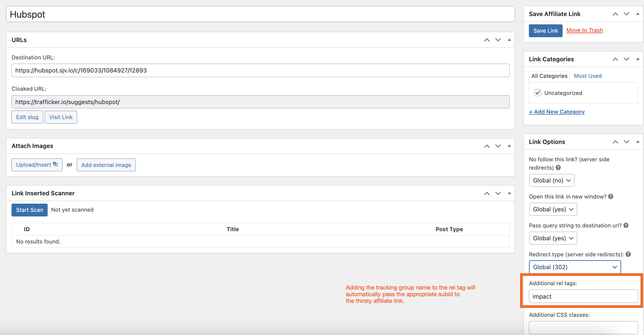Viewport: 644px width, 335px height.
Task: Open the new window dropdown
Action: (553, 209)
